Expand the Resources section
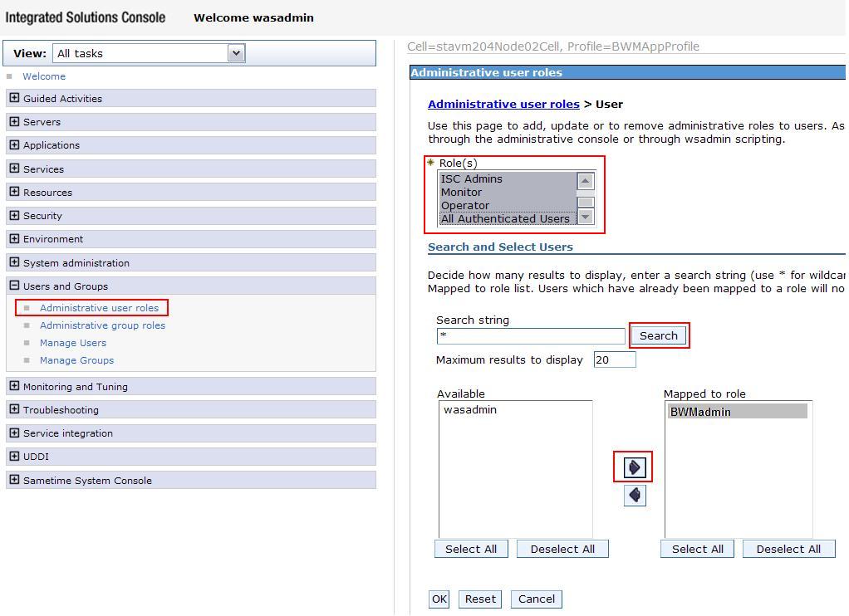 (x=15, y=192)
